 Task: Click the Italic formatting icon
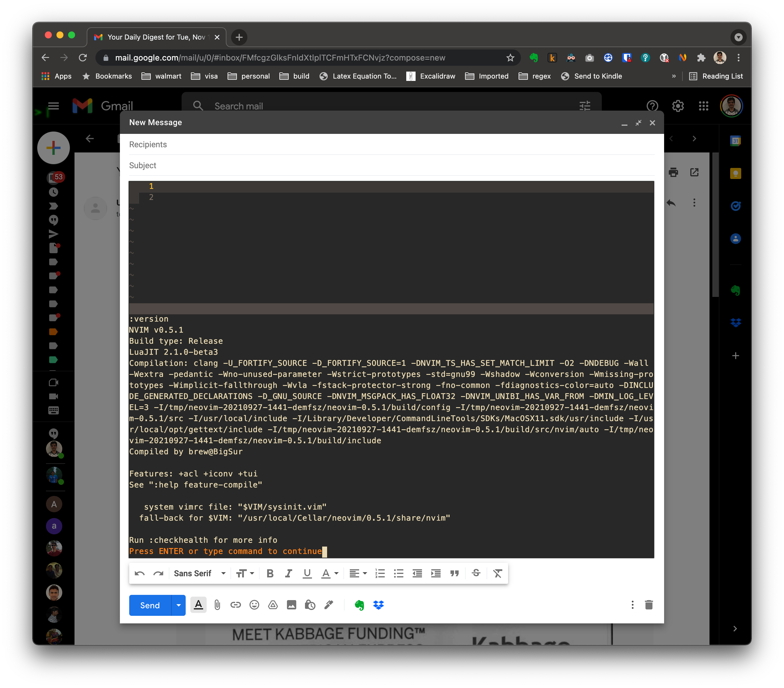(288, 573)
